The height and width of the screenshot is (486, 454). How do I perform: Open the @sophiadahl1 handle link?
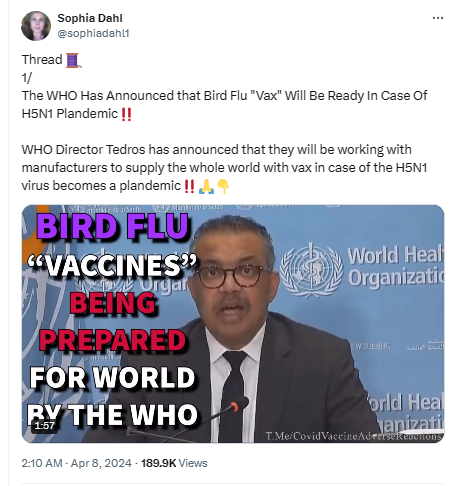(x=93, y=33)
